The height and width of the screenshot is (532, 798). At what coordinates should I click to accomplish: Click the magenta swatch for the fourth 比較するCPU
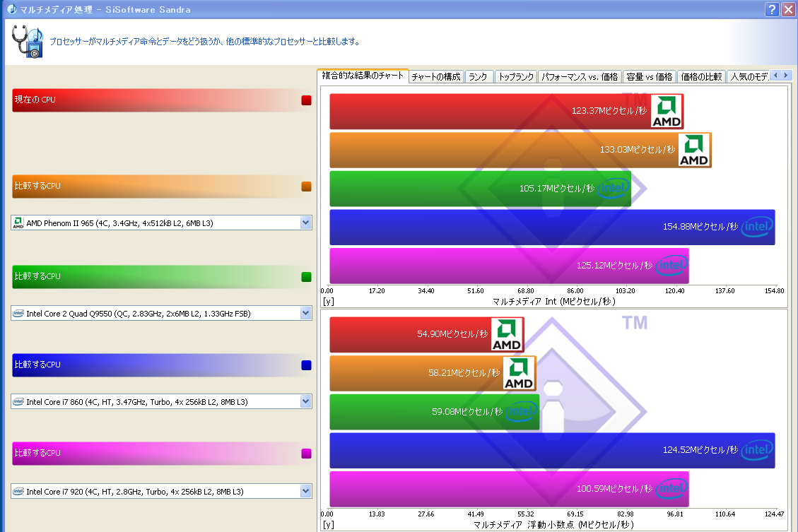306,454
